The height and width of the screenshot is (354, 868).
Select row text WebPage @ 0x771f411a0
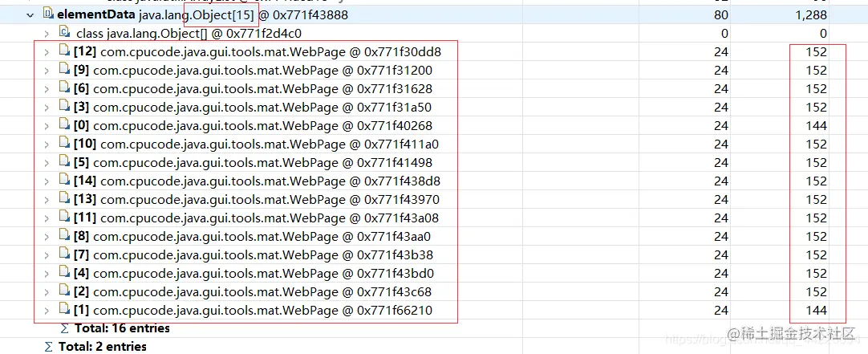(x=270, y=144)
